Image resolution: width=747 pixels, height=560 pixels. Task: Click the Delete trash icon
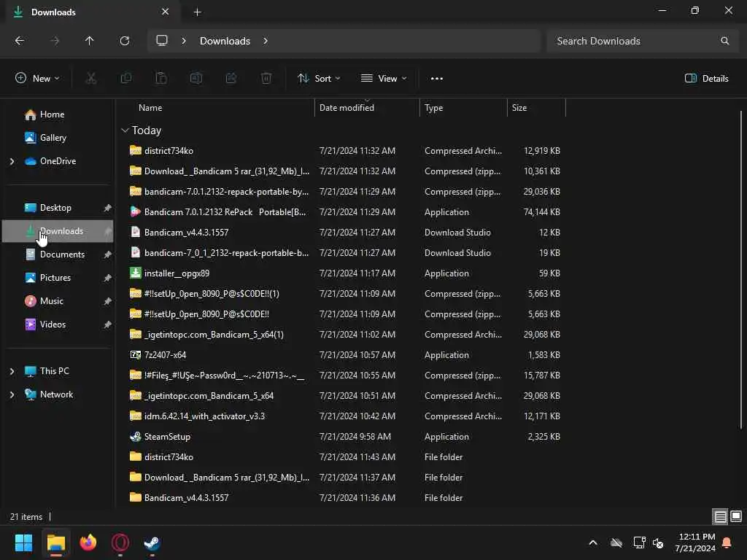click(x=266, y=79)
